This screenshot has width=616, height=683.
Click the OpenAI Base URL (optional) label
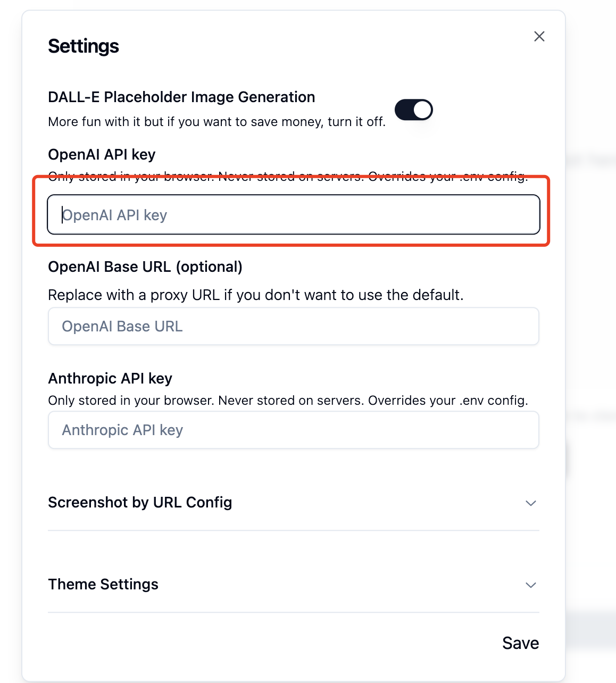click(x=145, y=266)
